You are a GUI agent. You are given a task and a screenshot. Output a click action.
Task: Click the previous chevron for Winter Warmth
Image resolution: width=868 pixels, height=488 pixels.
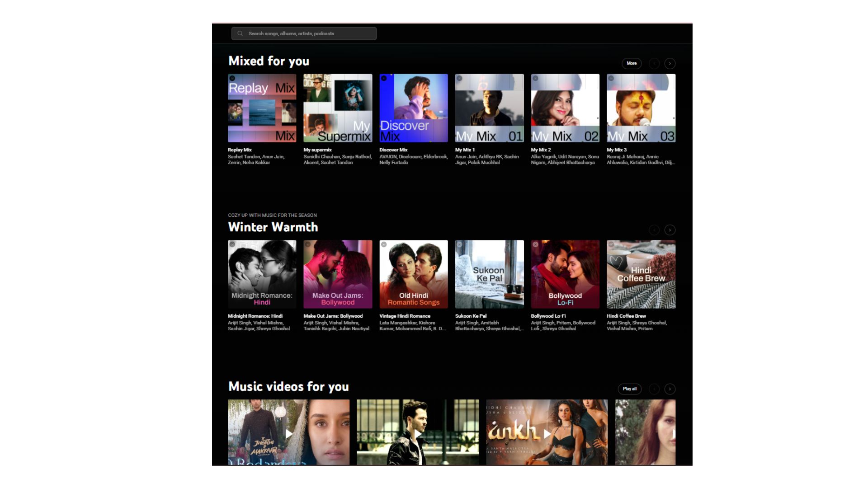pyautogui.click(x=654, y=230)
